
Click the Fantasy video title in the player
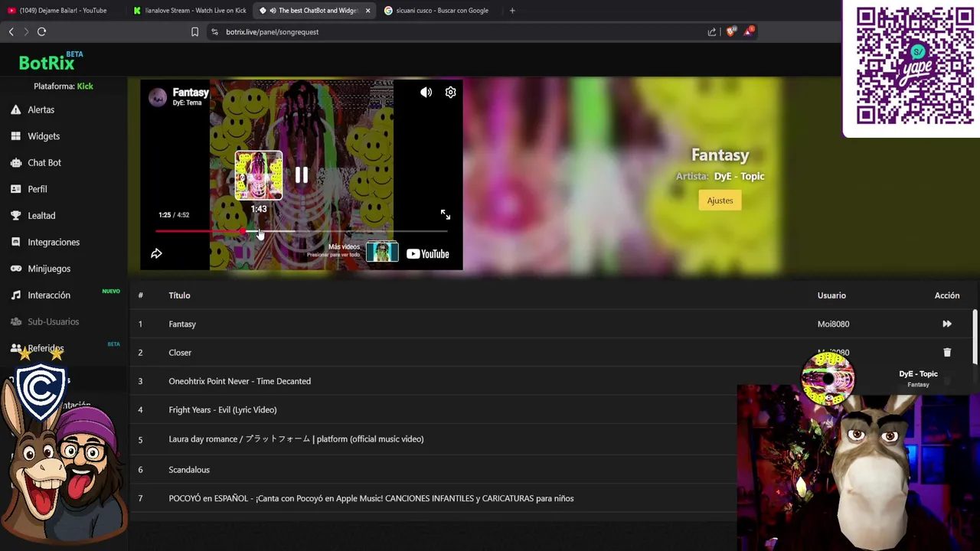tap(191, 93)
